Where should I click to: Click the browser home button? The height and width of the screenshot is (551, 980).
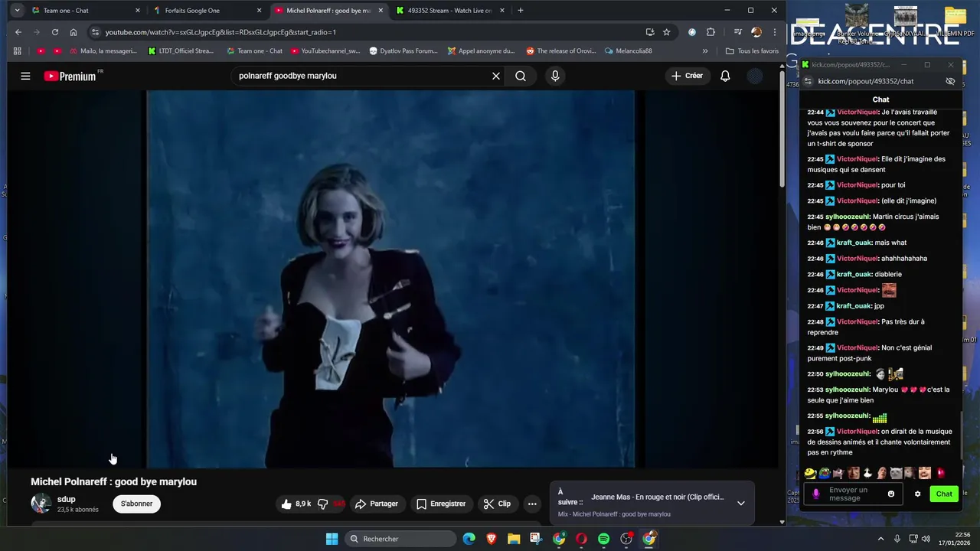[73, 32]
